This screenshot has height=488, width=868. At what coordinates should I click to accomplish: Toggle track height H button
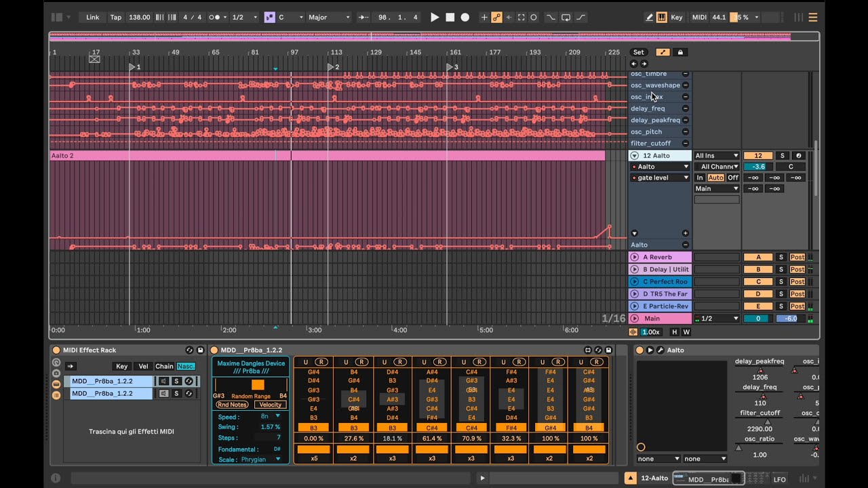[x=674, y=332]
